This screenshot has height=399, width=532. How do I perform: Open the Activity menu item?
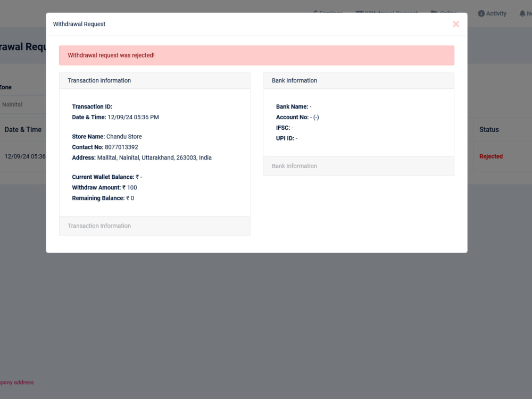[492, 14]
